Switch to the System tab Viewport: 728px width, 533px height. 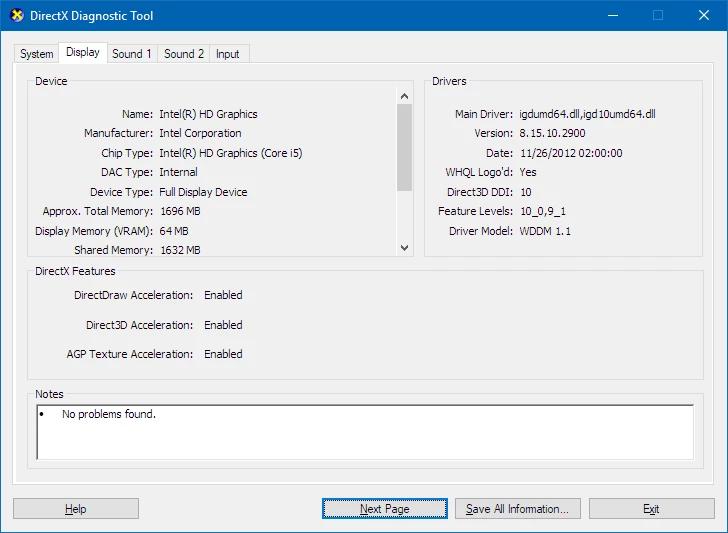pos(36,54)
